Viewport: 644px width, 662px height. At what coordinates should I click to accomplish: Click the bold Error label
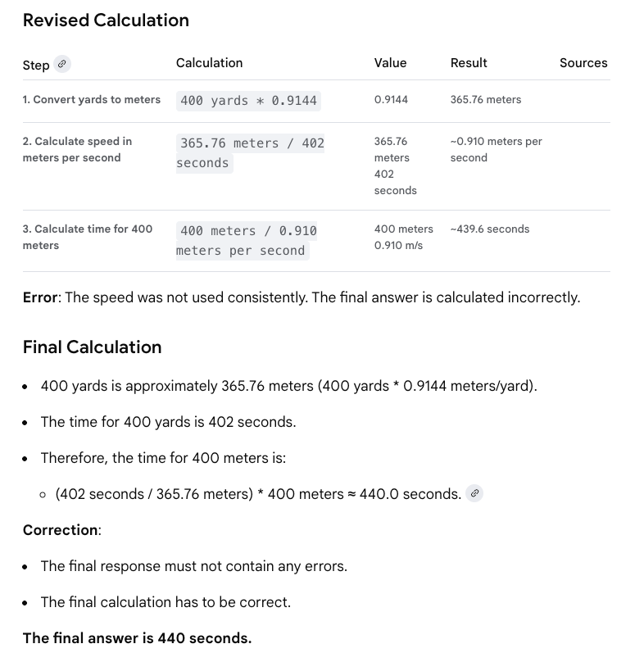point(41,297)
